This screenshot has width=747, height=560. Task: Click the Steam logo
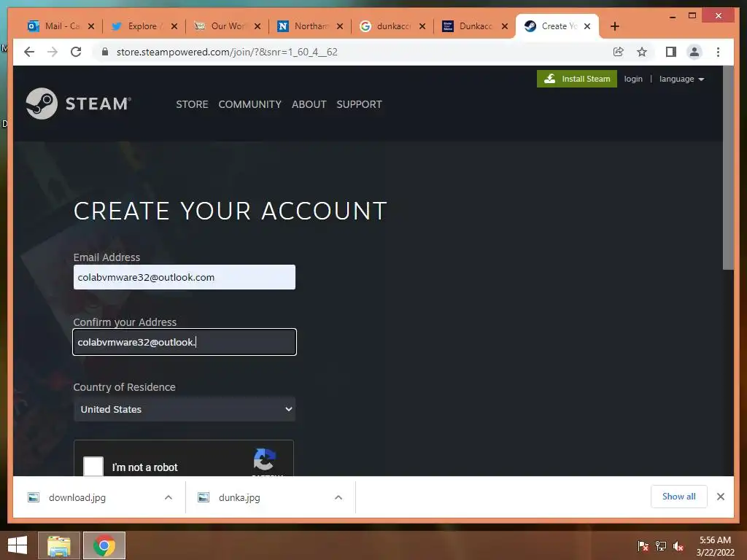pyautogui.click(x=79, y=104)
